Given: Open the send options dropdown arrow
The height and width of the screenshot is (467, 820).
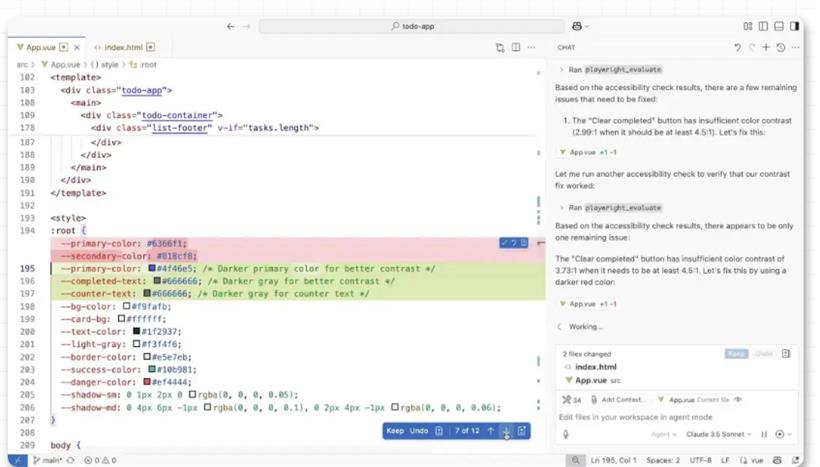Looking at the screenshot, I should click(789, 435).
